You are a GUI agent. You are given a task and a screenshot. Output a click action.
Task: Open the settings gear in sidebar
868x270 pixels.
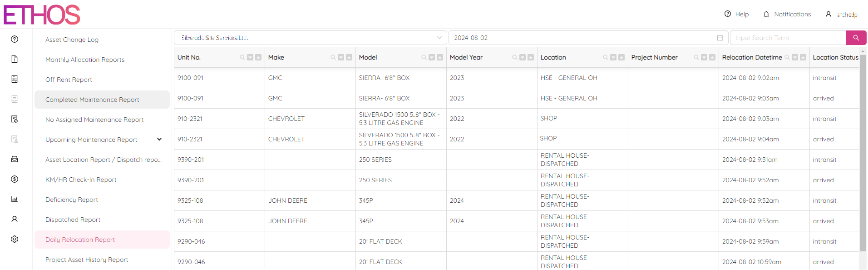[x=15, y=239]
